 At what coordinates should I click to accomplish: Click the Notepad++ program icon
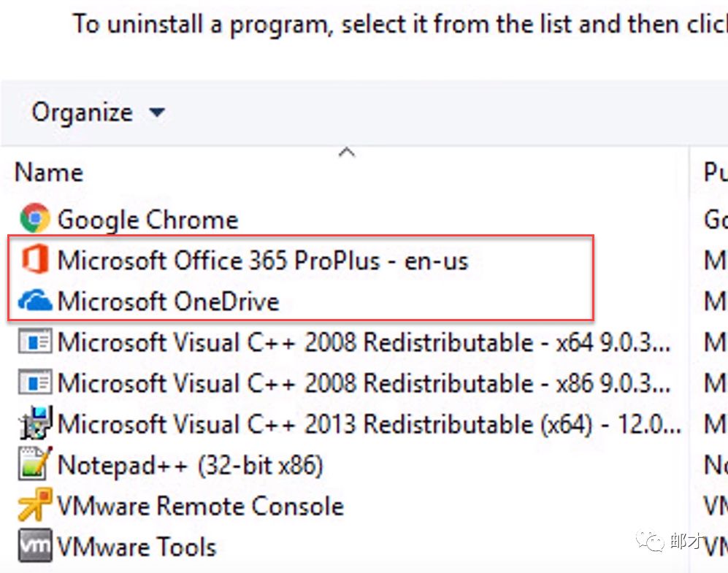[34, 464]
